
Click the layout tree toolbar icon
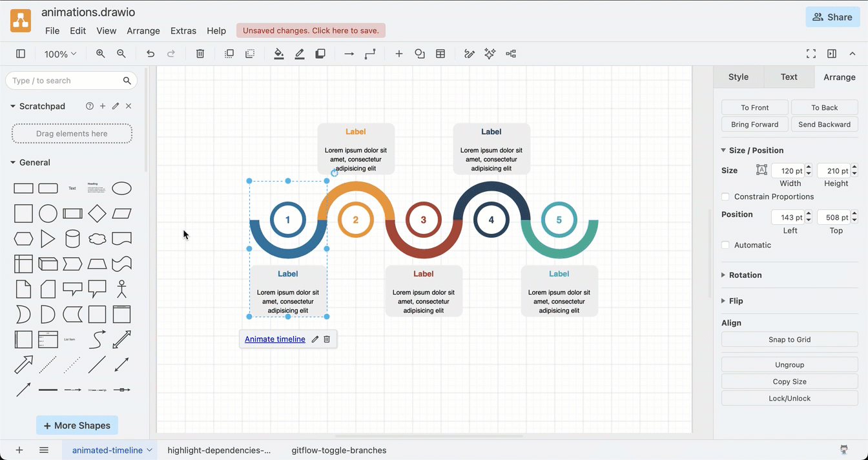(511, 54)
